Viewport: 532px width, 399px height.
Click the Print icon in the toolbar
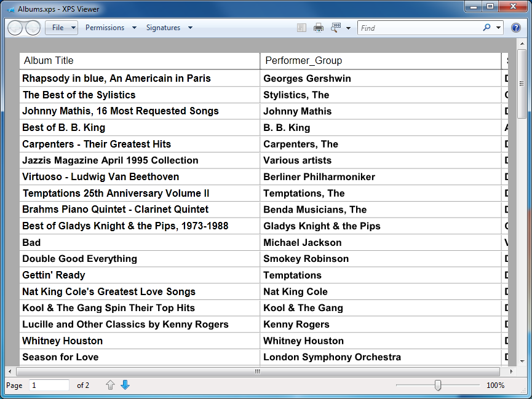318,28
